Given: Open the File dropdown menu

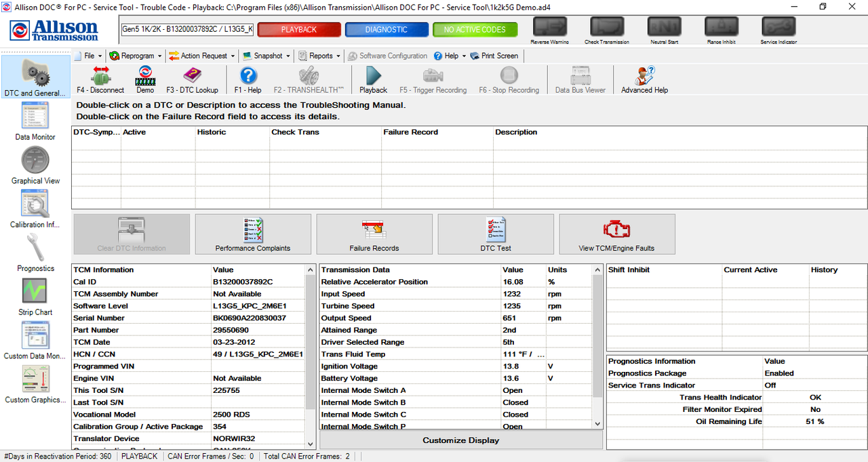Looking at the screenshot, I should click(87, 56).
